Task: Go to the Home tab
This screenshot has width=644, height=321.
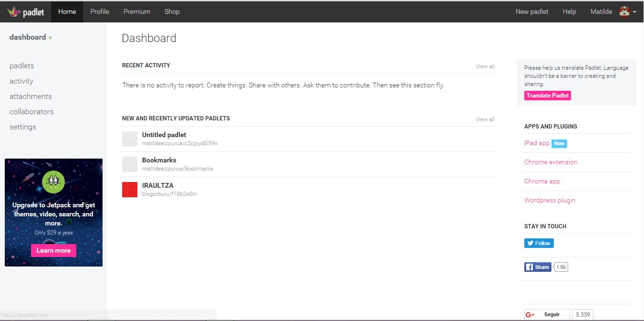Action: (67, 11)
